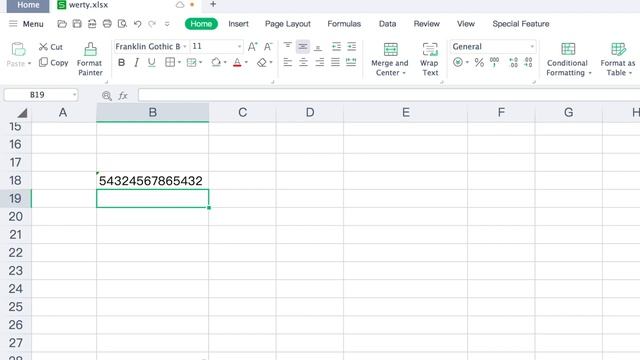Print using the printer icon
This screenshot has width=640, height=360.
(107, 24)
